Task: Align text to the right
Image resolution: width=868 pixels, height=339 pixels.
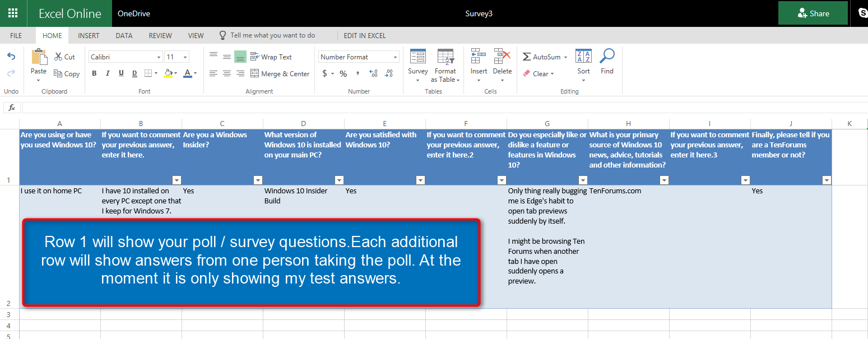Action: [x=240, y=73]
